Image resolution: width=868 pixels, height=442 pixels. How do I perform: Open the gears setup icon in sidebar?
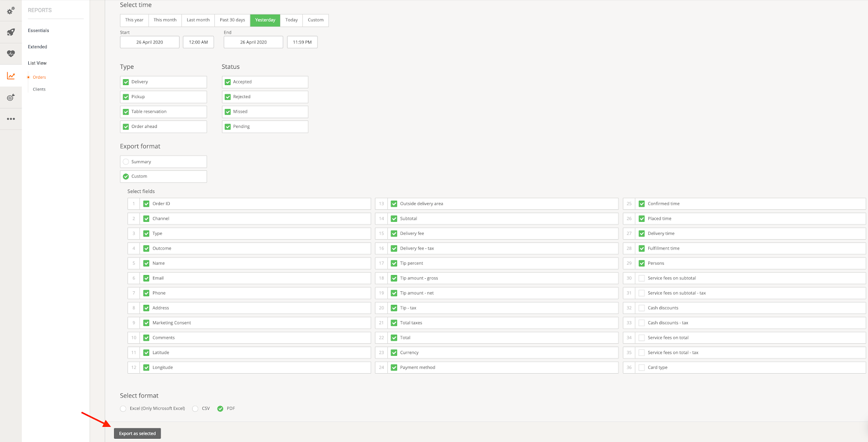[11, 10]
